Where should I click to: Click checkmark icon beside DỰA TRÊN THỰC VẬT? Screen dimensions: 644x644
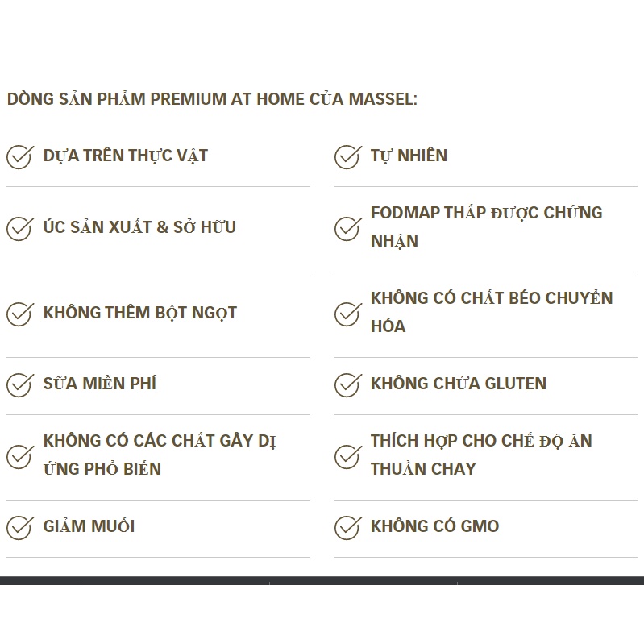19,156
